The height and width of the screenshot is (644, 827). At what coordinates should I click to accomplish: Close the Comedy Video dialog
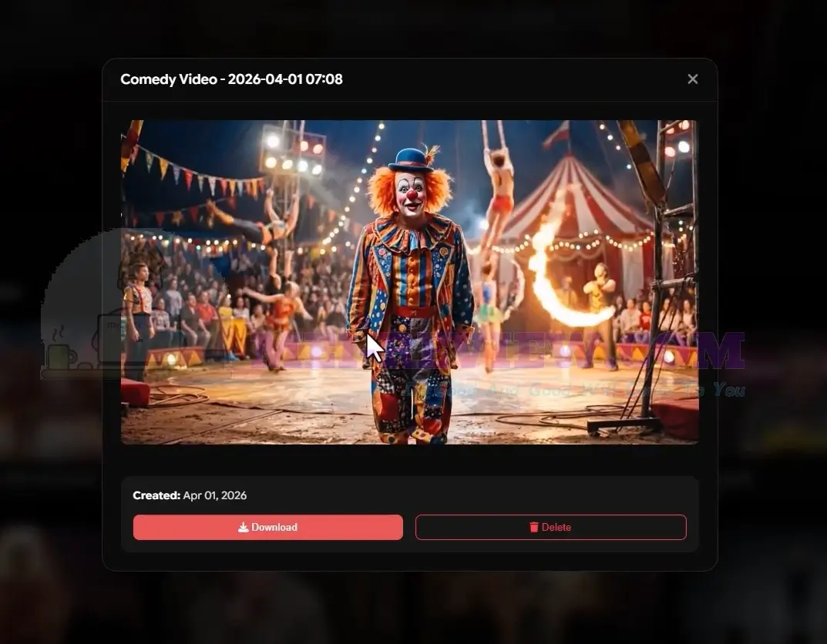tap(693, 79)
